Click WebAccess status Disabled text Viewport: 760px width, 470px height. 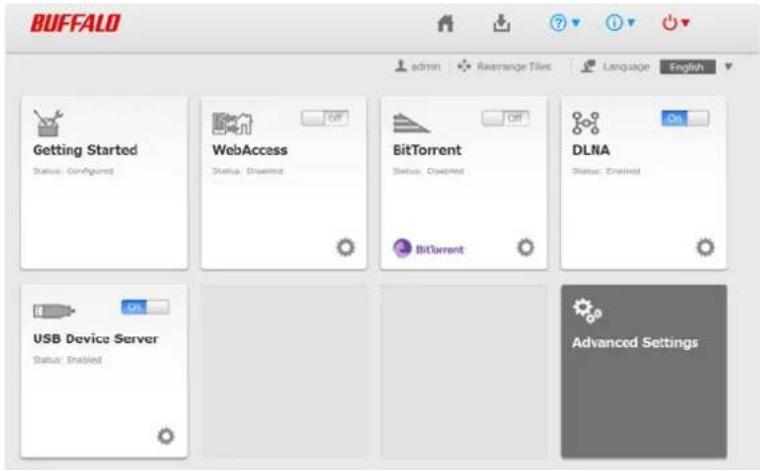coord(248,171)
